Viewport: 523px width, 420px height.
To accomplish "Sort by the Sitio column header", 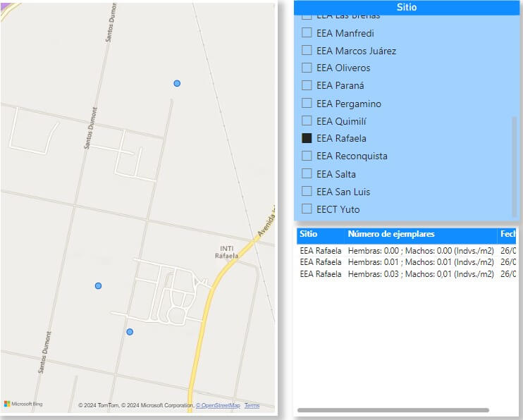I will pos(308,234).
